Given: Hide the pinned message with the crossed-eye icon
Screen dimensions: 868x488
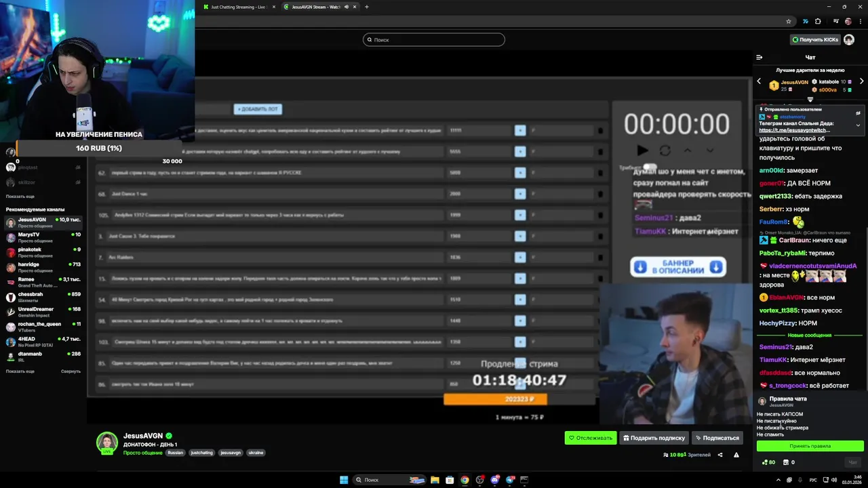Looking at the screenshot, I should click(858, 113).
